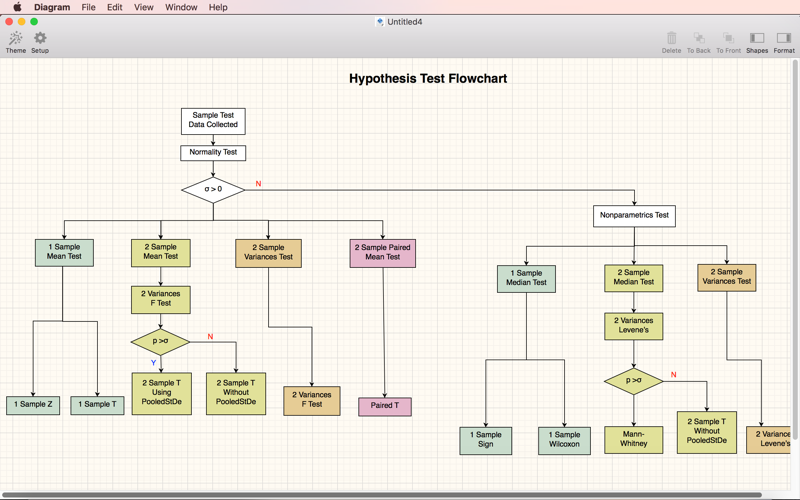Select the orange 2 Variances F Test box
The image size is (800, 500).
(312, 401)
